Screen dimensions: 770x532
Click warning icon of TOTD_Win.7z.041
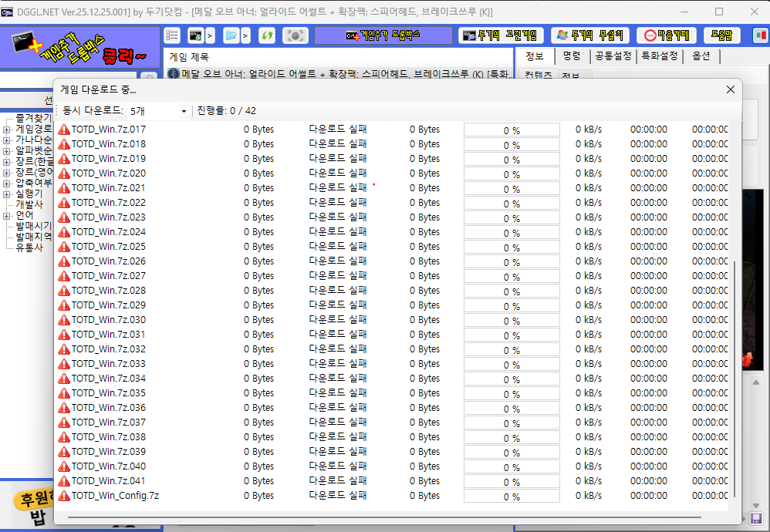pyautogui.click(x=64, y=481)
